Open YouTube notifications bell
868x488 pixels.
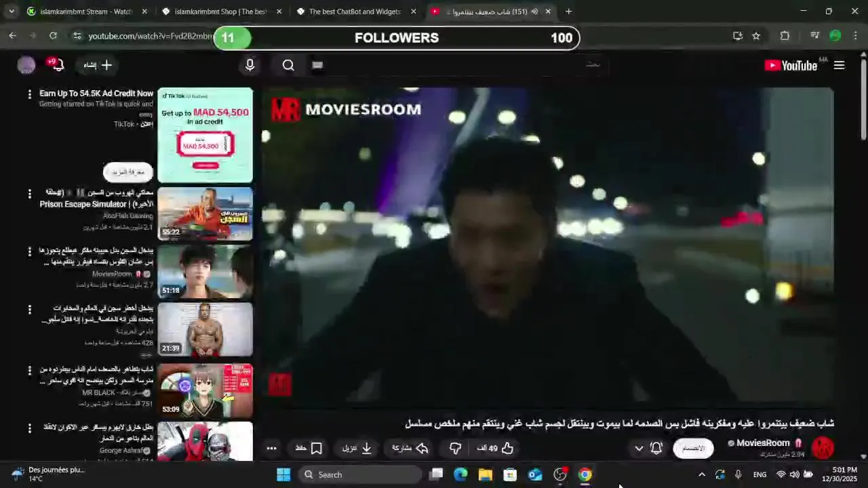(58, 65)
